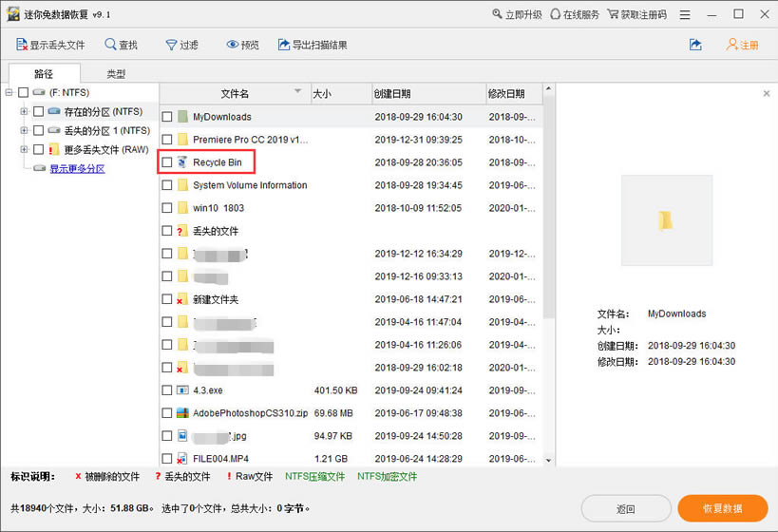This screenshot has height=532, width=778.
Task: Click the 显示更多分区 link
Action: tap(77, 168)
